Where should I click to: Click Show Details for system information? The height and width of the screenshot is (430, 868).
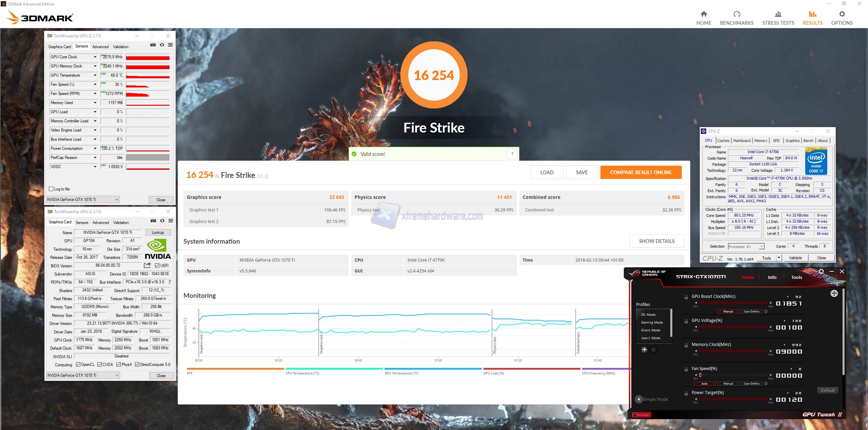pos(656,241)
